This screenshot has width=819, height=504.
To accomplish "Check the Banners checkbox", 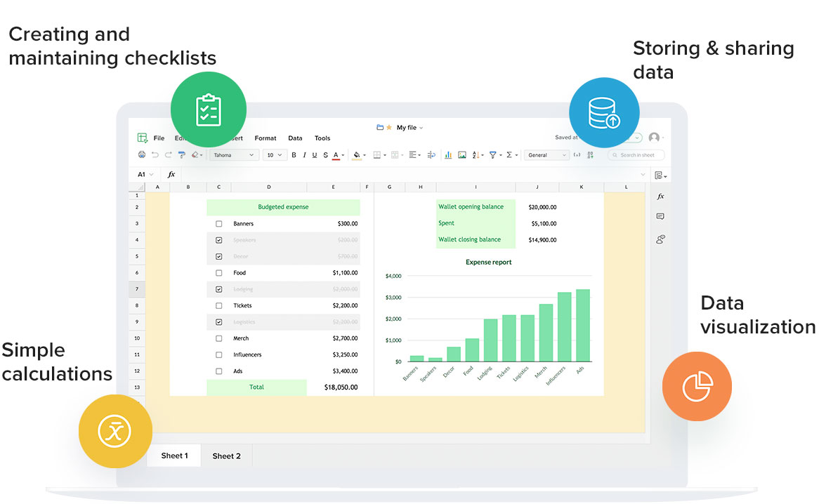I will [x=219, y=223].
